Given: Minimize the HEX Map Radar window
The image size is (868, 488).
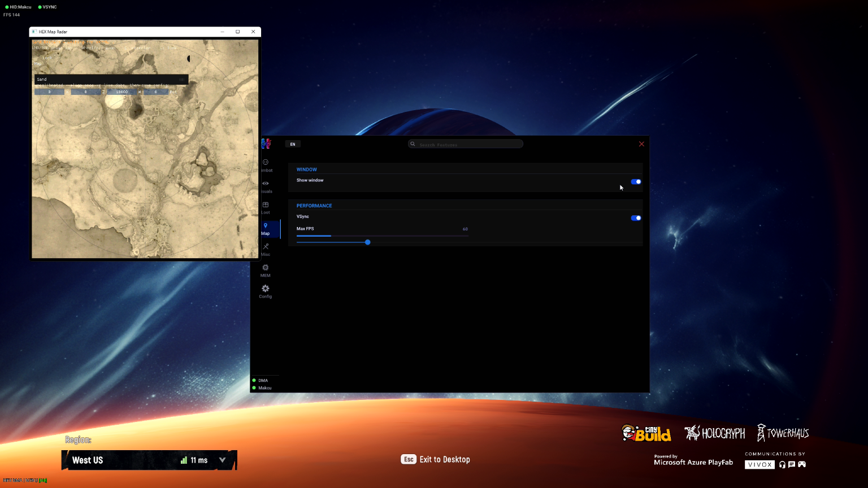Looking at the screenshot, I should (223, 32).
